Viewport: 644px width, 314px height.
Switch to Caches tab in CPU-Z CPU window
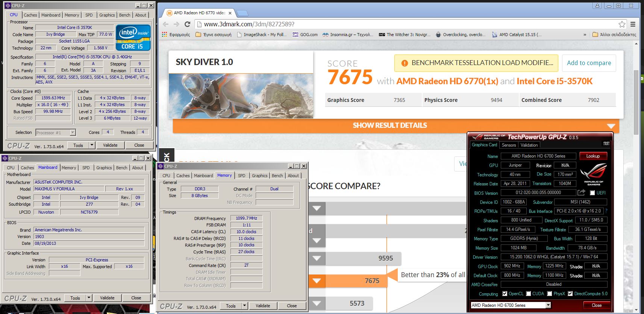click(30, 15)
